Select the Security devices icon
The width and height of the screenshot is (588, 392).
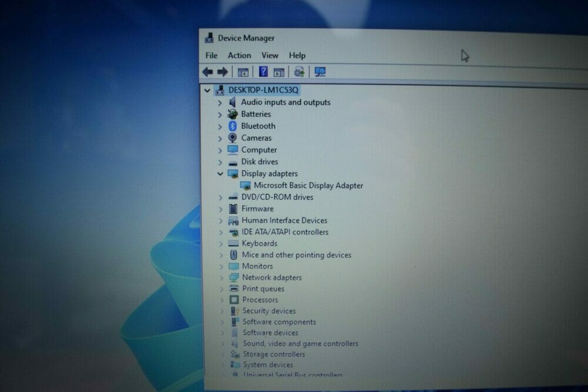point(235,311)
